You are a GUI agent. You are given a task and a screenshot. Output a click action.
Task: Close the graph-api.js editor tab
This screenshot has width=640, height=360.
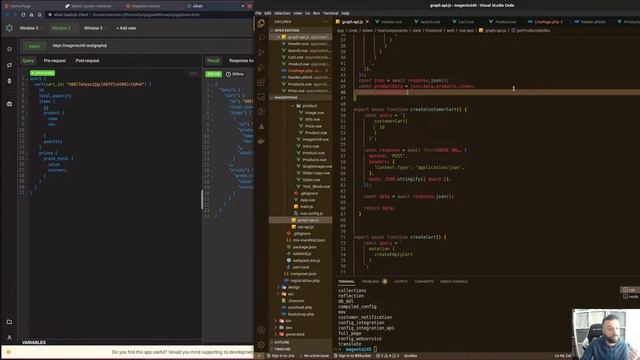[x=367, y=22]
